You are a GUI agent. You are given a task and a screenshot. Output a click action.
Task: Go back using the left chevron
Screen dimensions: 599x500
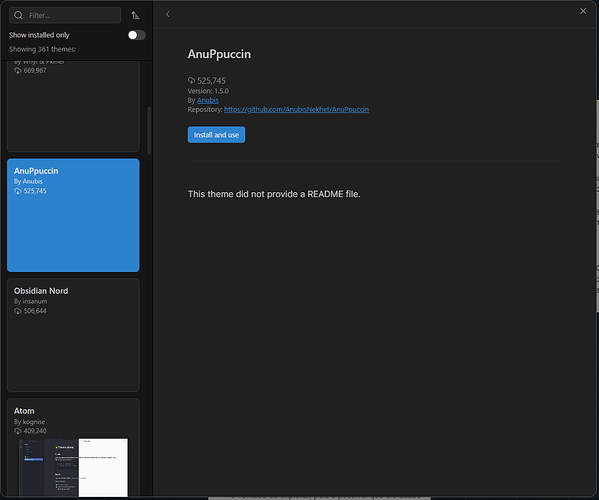[167, 14]
